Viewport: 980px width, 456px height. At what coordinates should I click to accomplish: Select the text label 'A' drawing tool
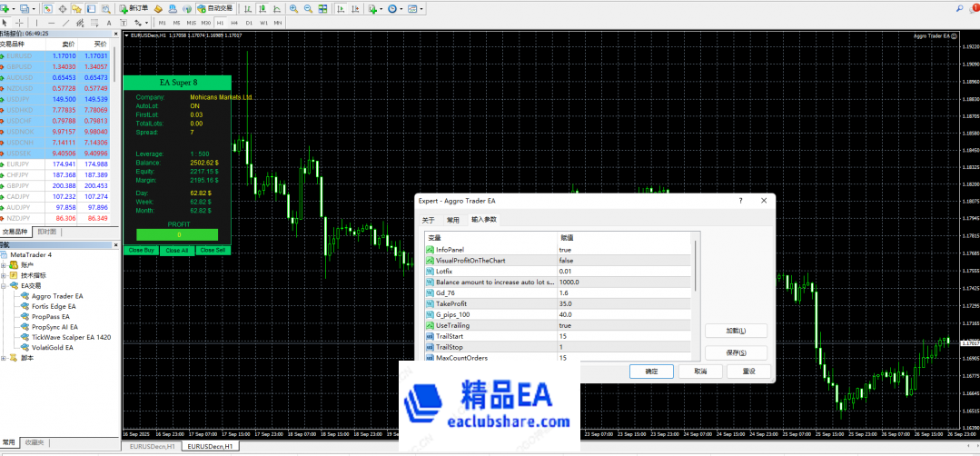coord(109,22)
